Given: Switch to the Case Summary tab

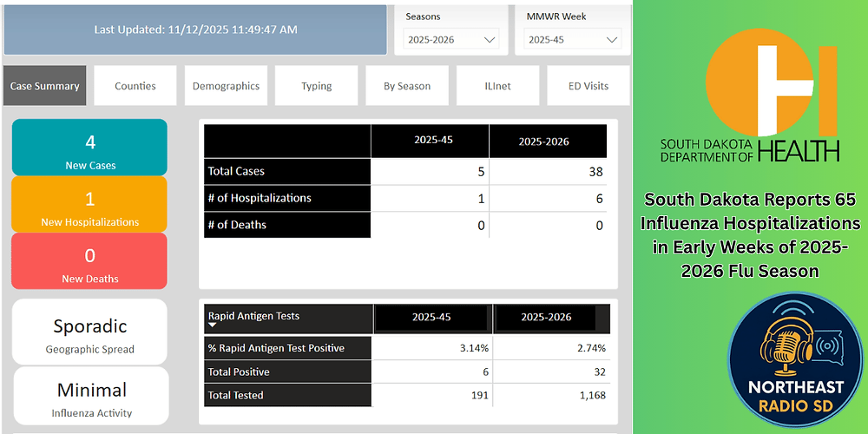Looking at the screenshot, I should 45,86.
